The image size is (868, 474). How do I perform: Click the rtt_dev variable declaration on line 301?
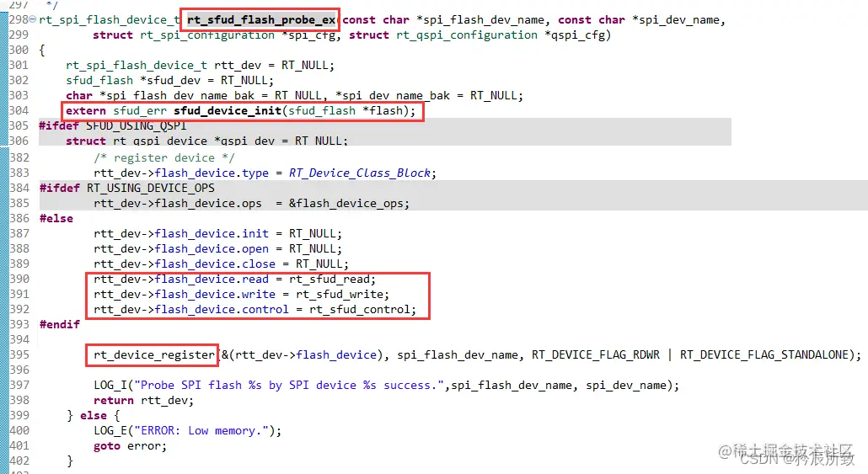point(238,66)
